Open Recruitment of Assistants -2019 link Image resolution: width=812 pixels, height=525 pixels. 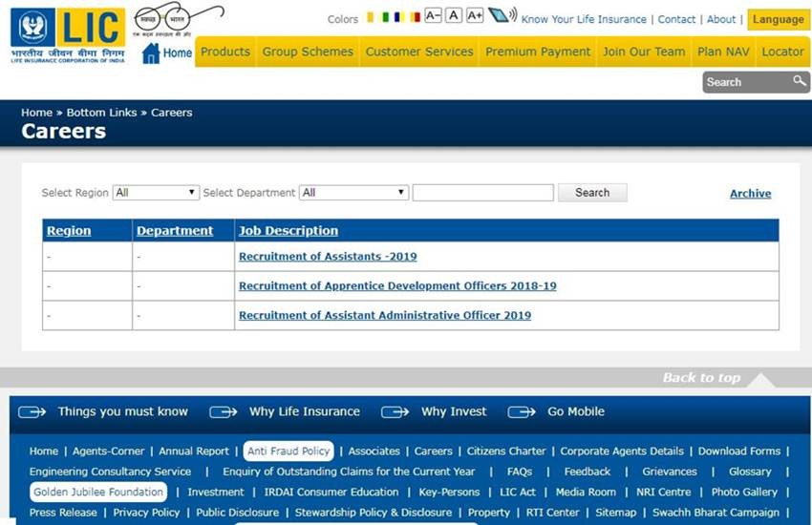328,257
